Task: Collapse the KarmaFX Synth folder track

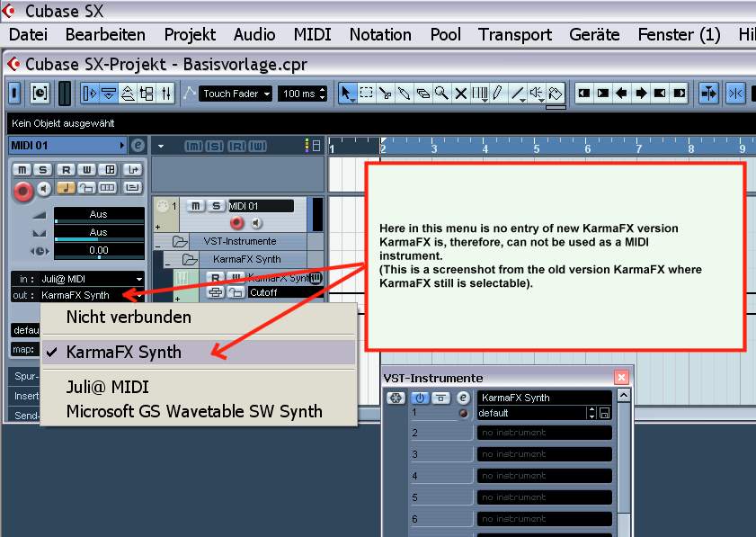Action: [x=167, y=264]
